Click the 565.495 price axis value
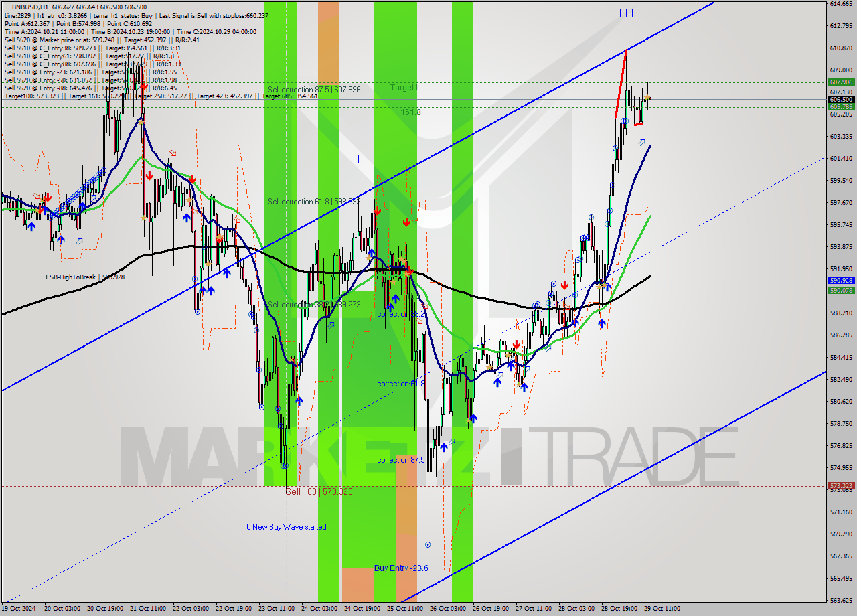Image resolution: width=857 pixels, height=616 pixels. [x=841, y=579]
